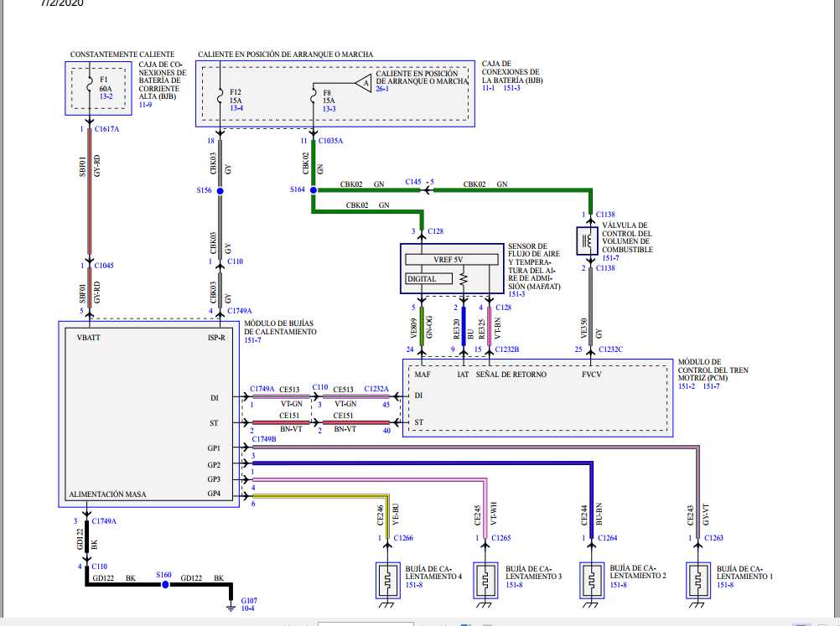The image size is (840, 626).
Task: Select connector label C145
Action: 413,182
